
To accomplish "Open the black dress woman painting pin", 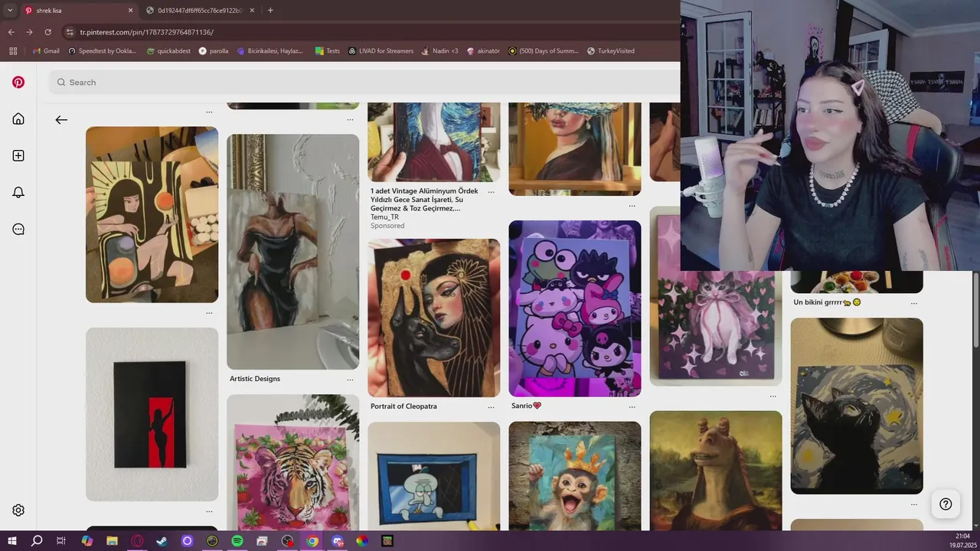I will (x=292, y=252).
